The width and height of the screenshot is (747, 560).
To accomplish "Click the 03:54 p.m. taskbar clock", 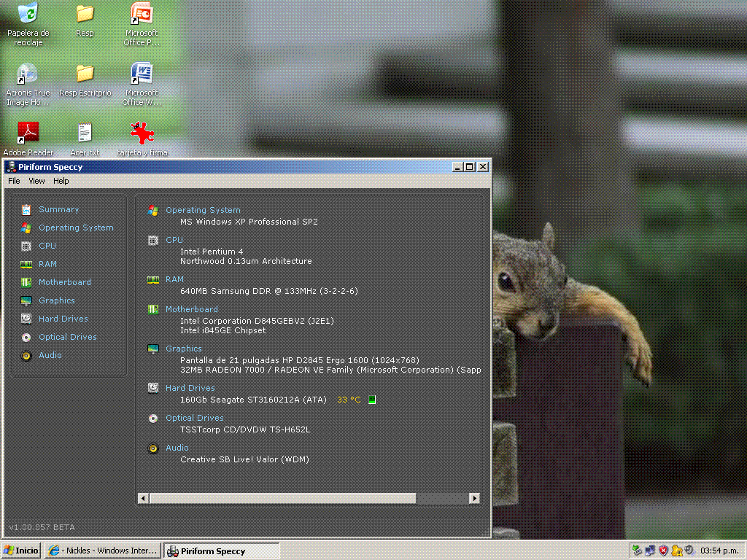I will [719, 551].
